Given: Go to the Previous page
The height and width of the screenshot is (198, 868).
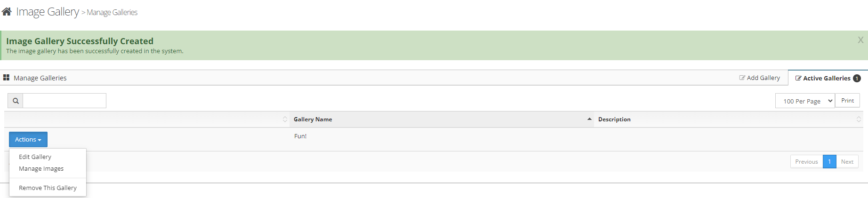Looking at the screenshot, I should point(806,162).
